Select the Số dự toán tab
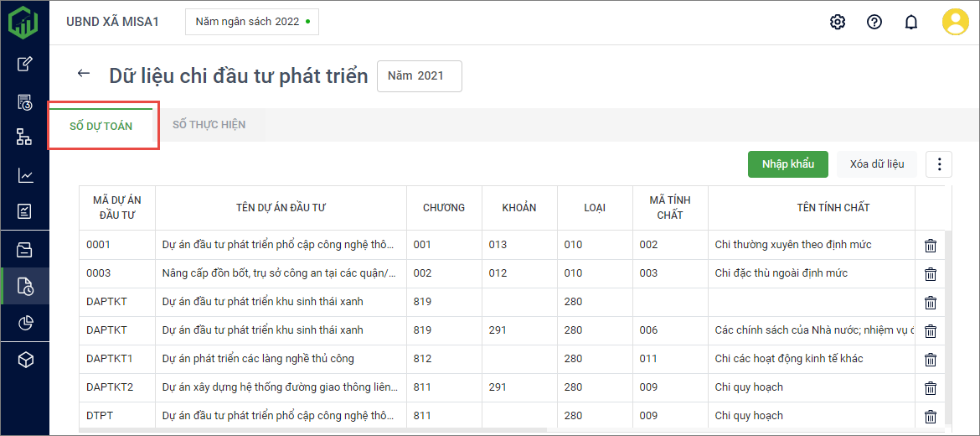This screenshot has height=436, width=980. tap(101, 127)
